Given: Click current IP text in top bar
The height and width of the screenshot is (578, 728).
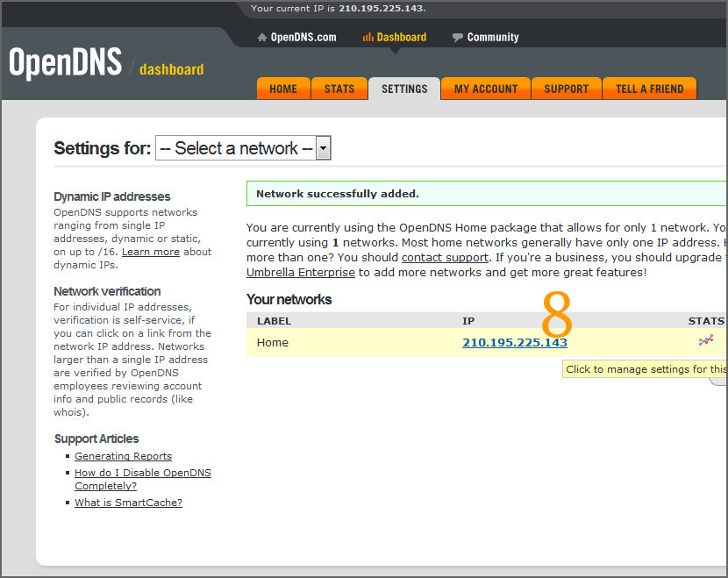Looking at the screenshot, I should click(338, 9).
